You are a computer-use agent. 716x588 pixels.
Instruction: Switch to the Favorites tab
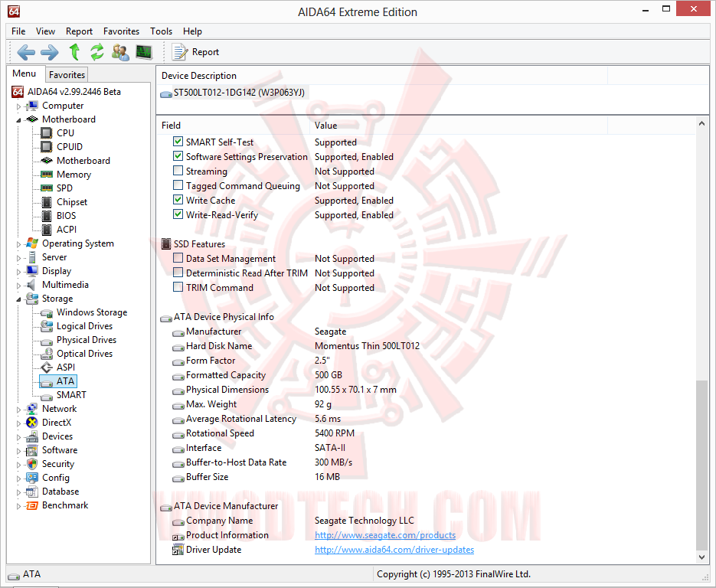click(67, 75)
